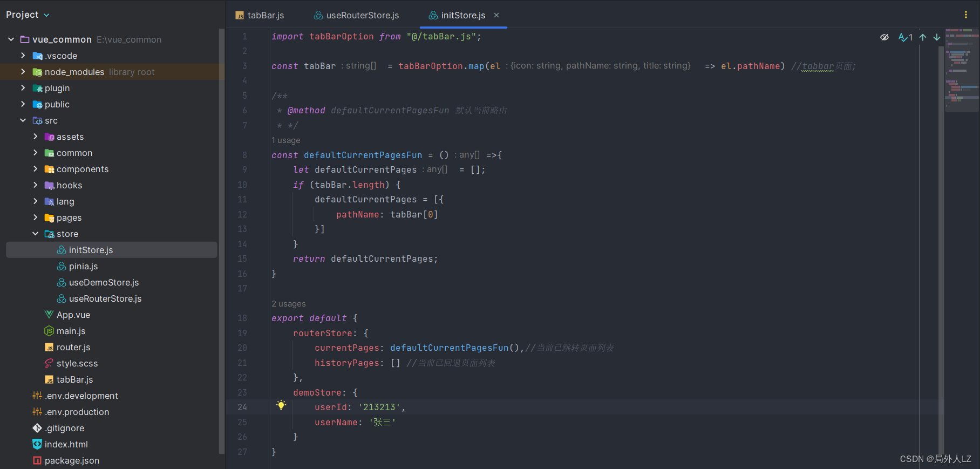Close the initStore.js tab
The image size is (980, 469).
[496, 15]
